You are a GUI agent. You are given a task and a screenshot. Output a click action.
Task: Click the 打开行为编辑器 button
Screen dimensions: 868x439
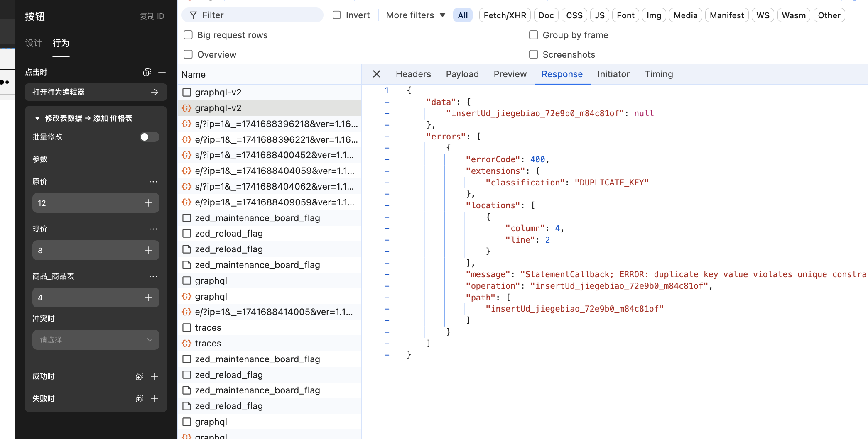(96, 92)
